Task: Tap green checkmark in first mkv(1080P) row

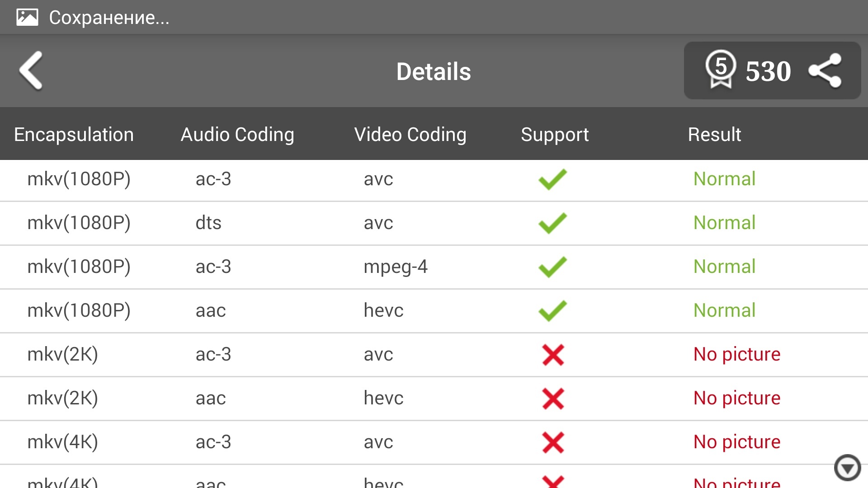Action: (x=552, y=179)
